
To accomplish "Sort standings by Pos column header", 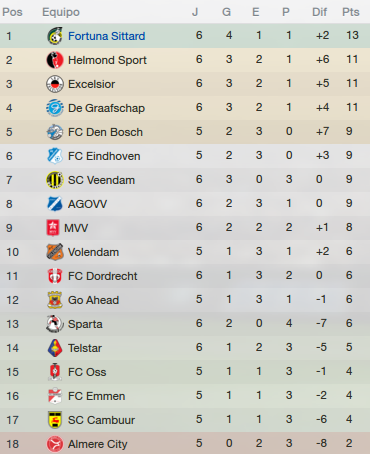I will point(12,12).
